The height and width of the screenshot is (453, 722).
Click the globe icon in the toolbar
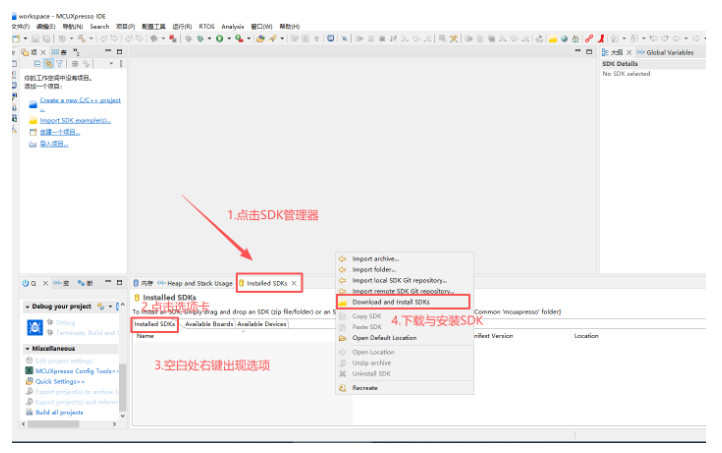tap(564, 39)
